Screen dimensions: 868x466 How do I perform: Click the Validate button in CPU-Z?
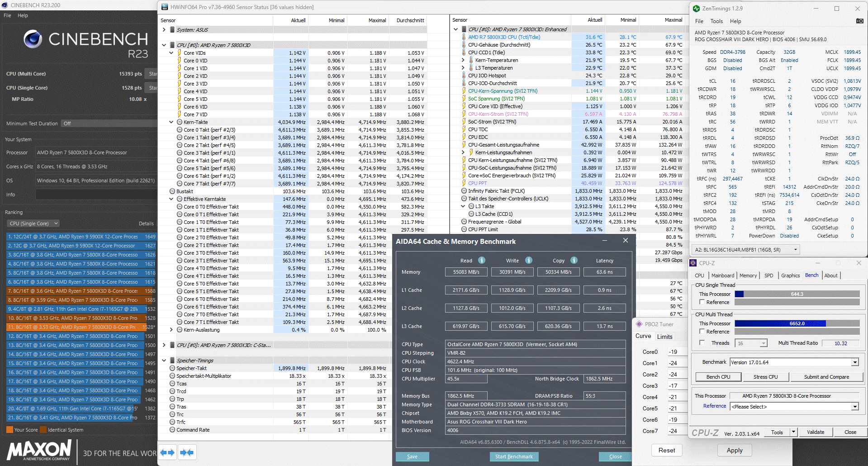coord(816,432)
